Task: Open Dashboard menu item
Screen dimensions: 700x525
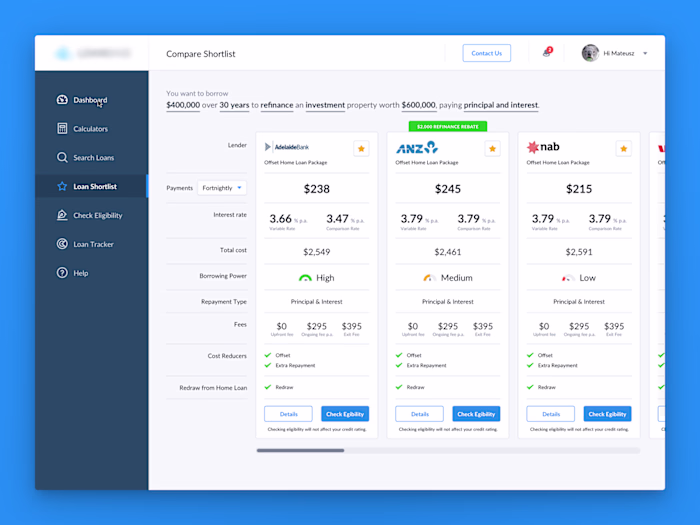Action: pos(92,100)
